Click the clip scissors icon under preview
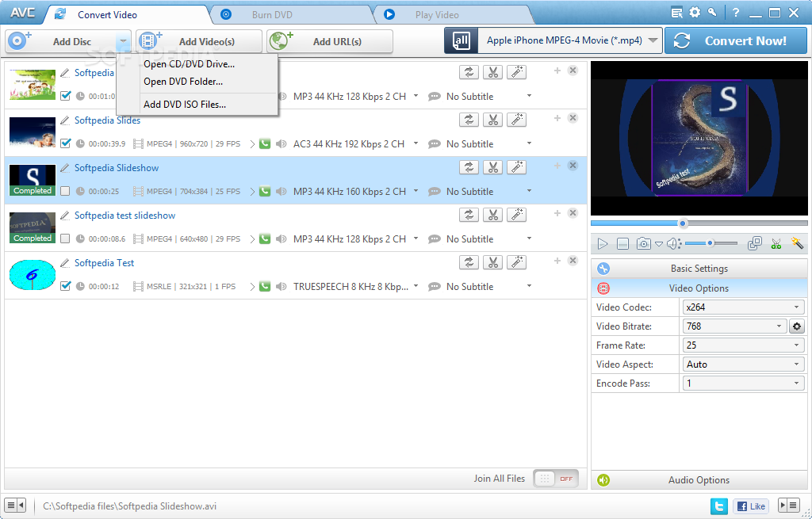 (776, 244)
